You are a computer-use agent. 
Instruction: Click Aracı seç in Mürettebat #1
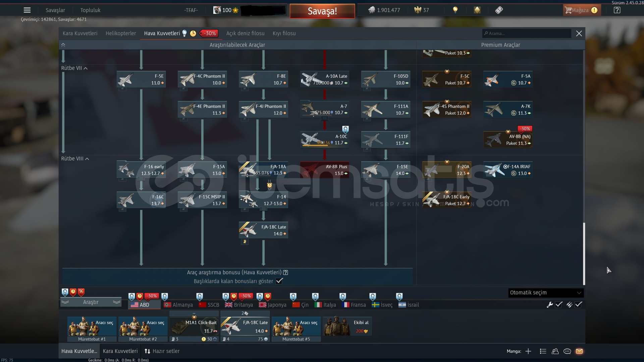[92, 326]
